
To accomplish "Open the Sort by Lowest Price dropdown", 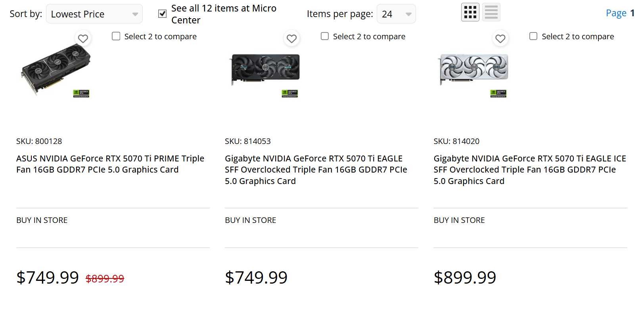I will pos(94,14).
